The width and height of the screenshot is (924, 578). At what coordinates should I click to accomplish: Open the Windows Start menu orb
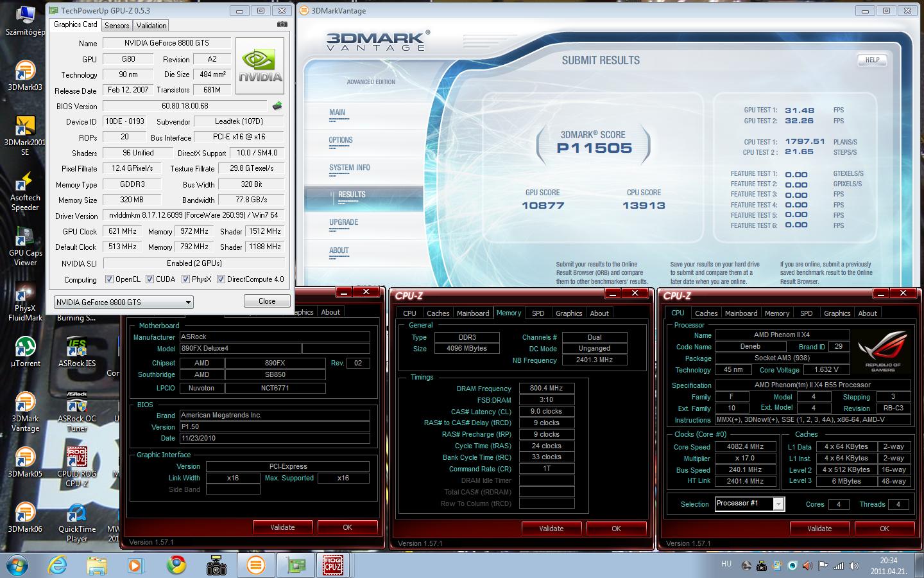tap(19, 565)
